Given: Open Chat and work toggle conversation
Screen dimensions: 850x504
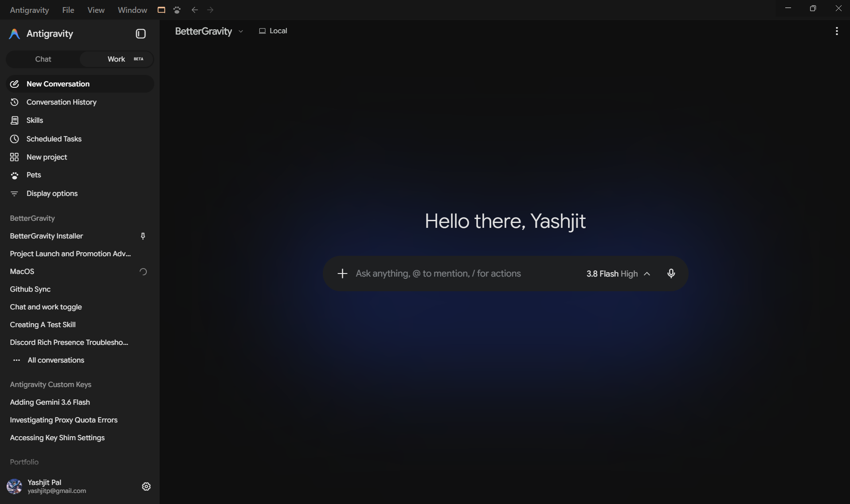Looking at the screenshot, I should pos(80,307).
